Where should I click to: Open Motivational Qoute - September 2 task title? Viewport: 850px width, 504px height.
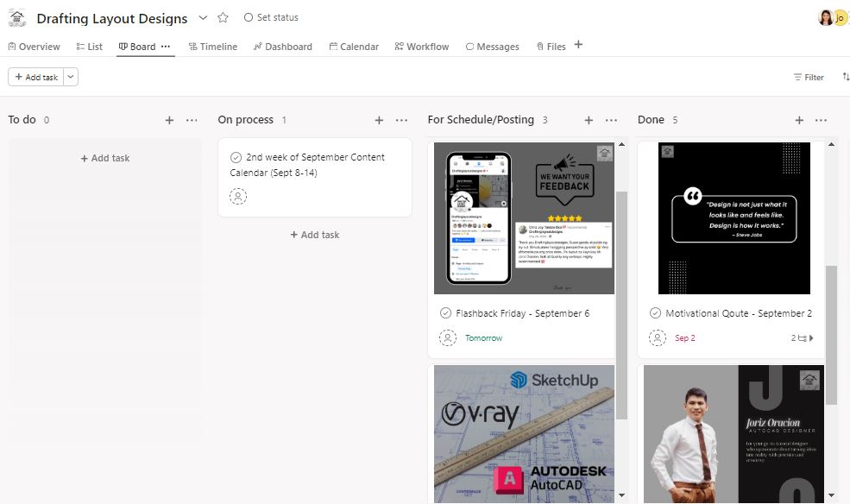tap(739, 313)
